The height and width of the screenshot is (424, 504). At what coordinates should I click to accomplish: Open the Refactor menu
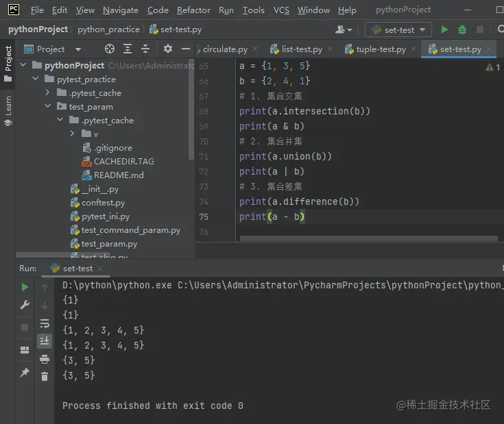point(193,10)
